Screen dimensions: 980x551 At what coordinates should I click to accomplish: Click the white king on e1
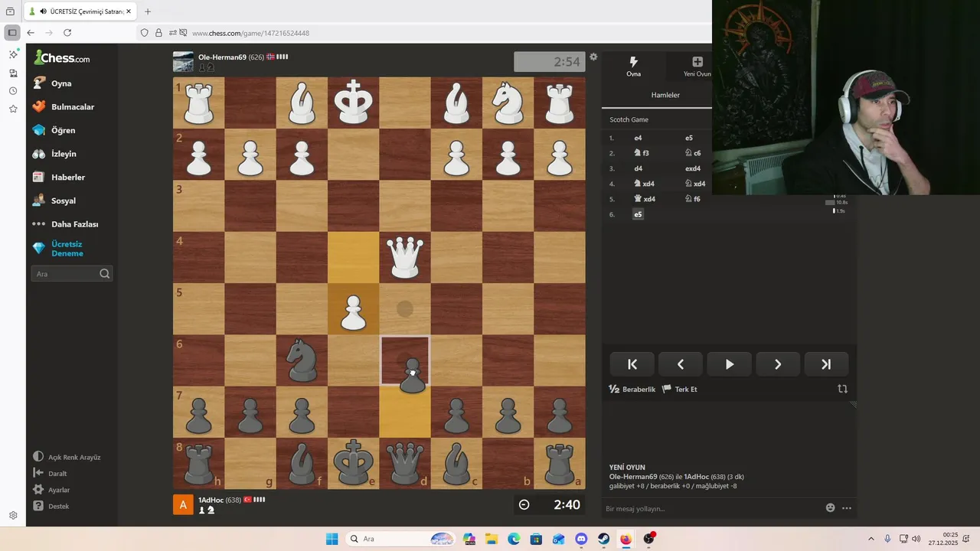pyautogui.click(x=353, y=103)
